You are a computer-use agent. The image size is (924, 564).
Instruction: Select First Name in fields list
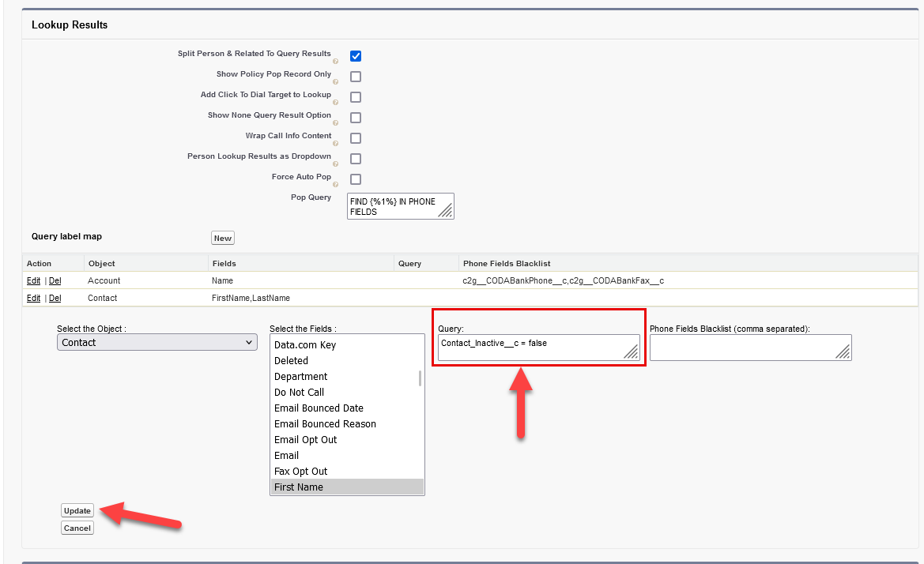point(346,487)
